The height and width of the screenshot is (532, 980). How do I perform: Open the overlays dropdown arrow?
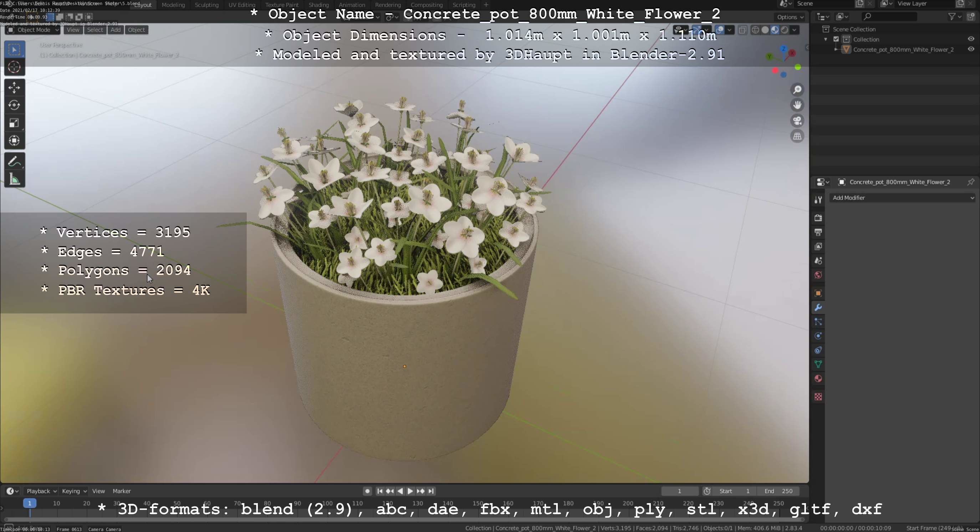click(x=729, y=30)
